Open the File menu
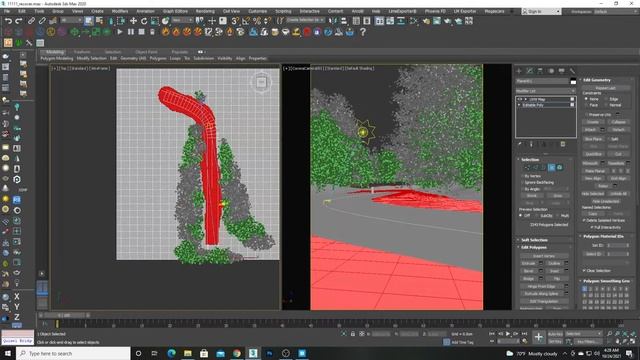 (x=7, y=11)
